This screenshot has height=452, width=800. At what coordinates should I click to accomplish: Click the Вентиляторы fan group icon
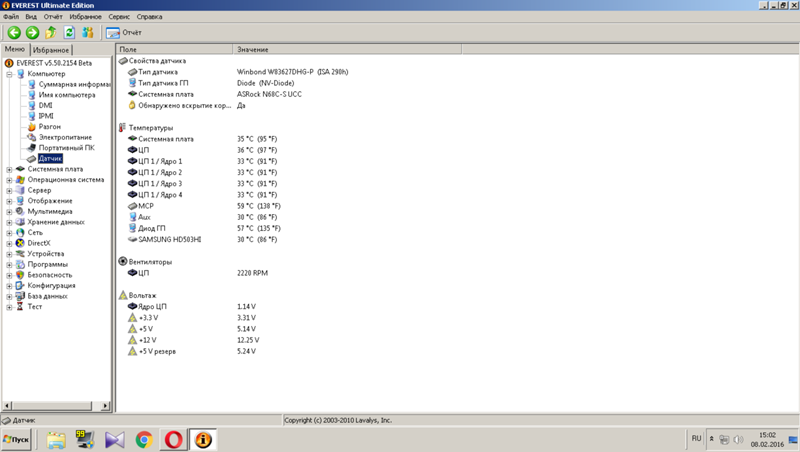coord(122,262)
